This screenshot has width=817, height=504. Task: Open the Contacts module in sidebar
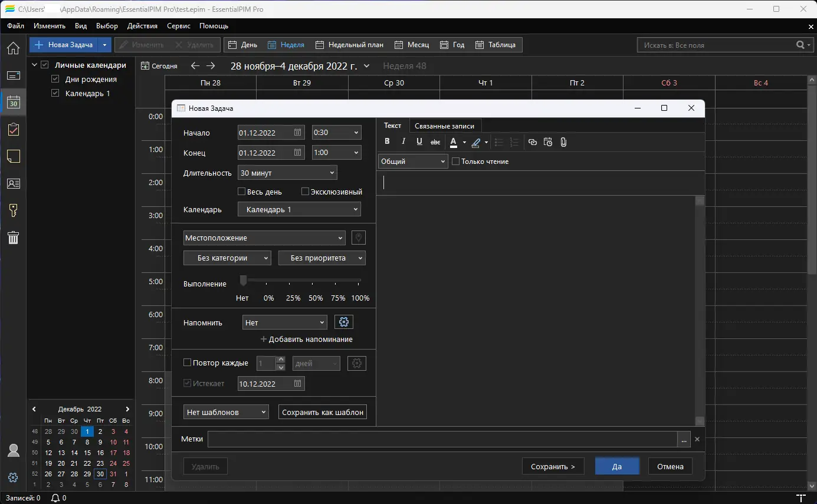tap(13, 183)
